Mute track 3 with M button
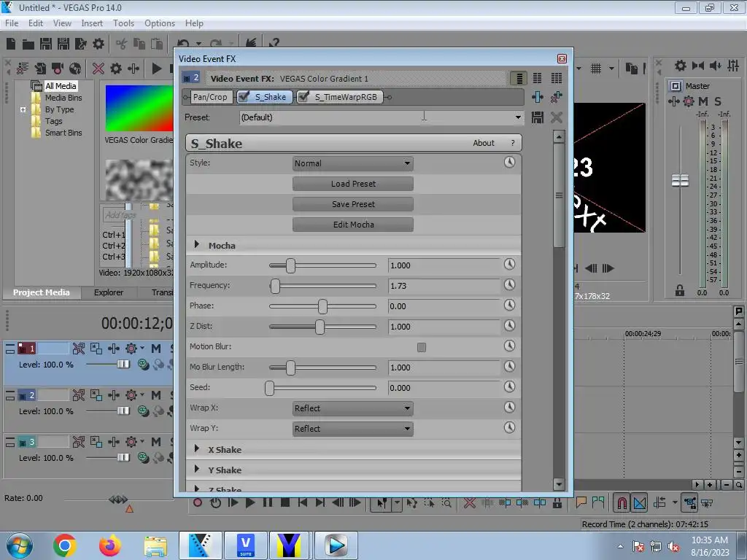Viewport: 747px width, 560px height. coord(156,442)
